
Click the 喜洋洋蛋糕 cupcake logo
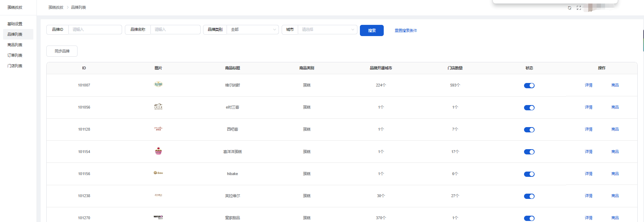click(x=158, y=151)
